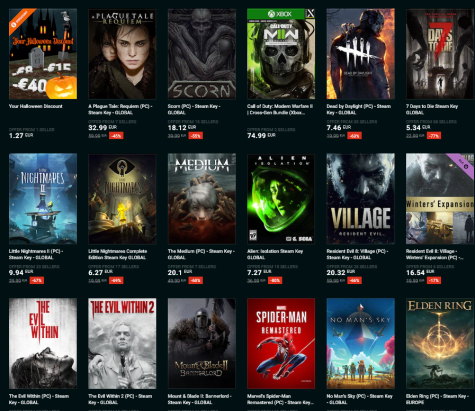Click the No Man's Sky title link
This screenshot has height=411, width=475.
(x=359, y=399)
